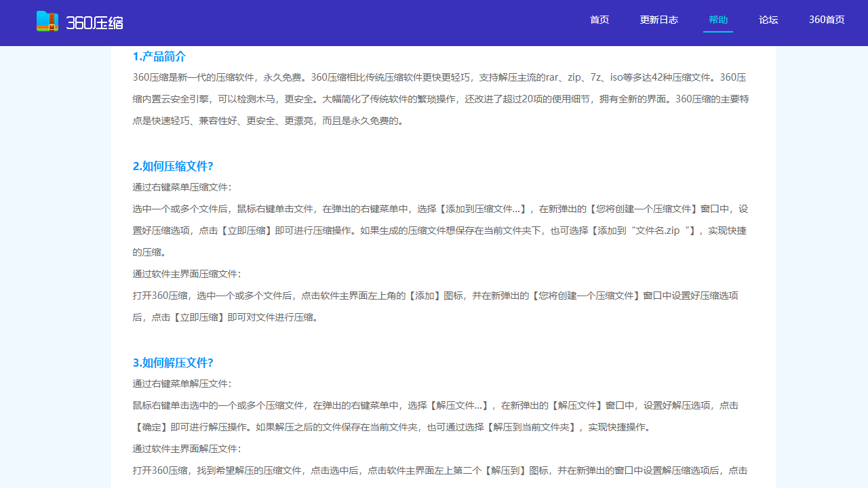The image size is (868, 488).
Task: Click the 3.如何解压文件 heading
Action: (x=173, y=363)
